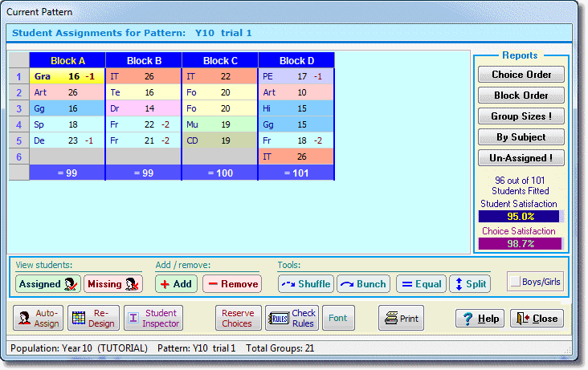This screenshot has width=588, height=370.
Task: Select the Mu 19 cell
Action: 220,124
